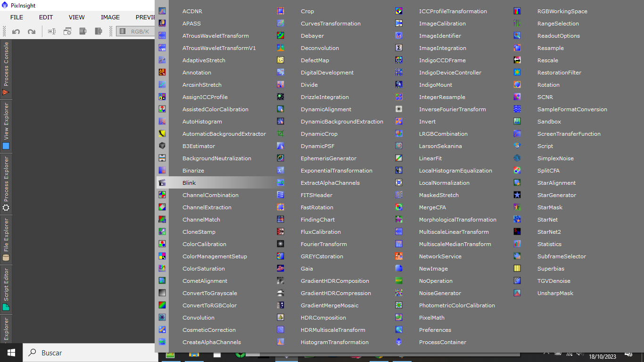Select AutomaticBackgroundExtractor entry
This screenshot has height=362, width=644.
coord(224,133)
